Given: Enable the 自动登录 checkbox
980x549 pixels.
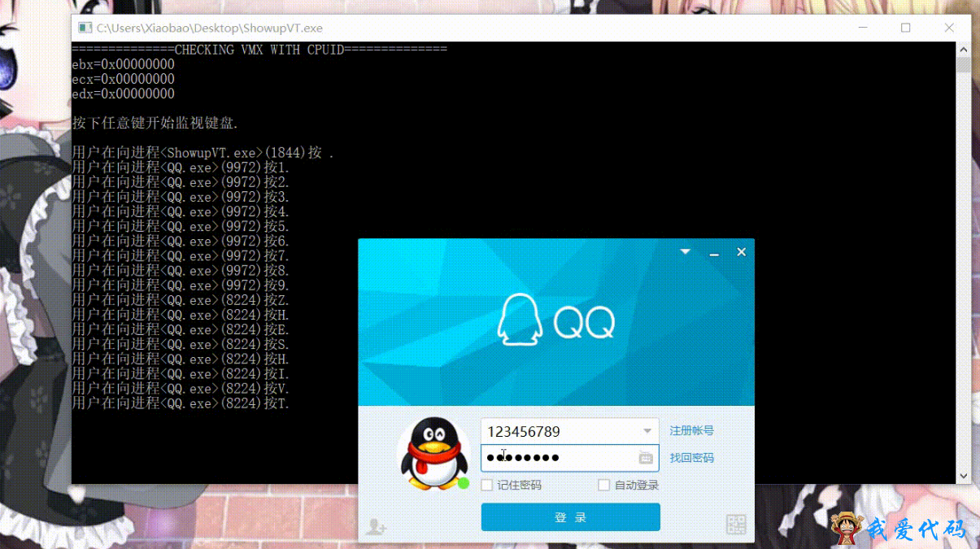Looking at the screenshot, I should (x=603, y=485).
